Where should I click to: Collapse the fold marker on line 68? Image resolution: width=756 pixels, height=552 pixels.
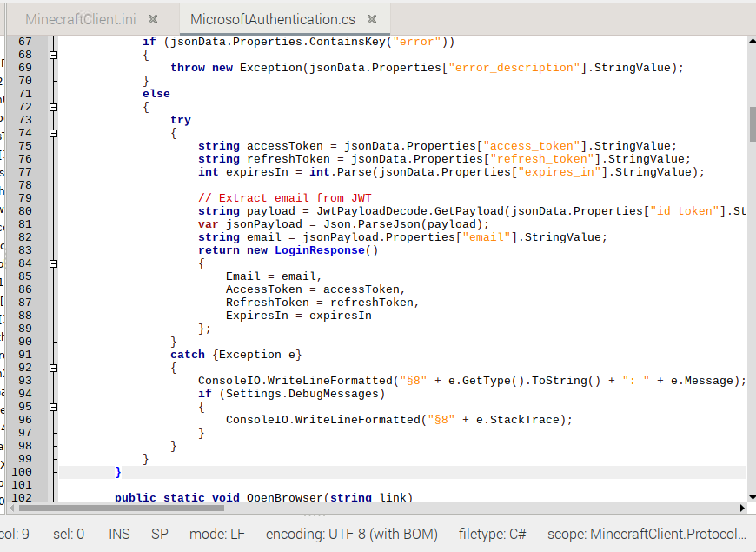(53, 54)
